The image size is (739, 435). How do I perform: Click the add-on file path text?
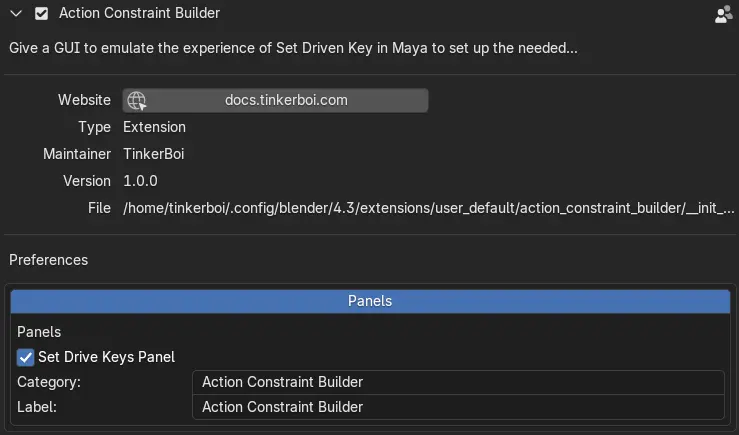point(428,208)
